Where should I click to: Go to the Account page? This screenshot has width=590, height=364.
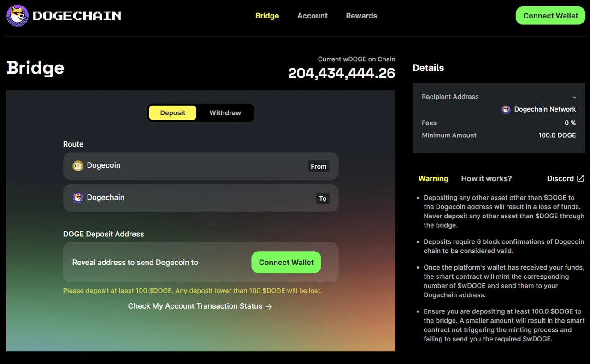tap(313, 16)
